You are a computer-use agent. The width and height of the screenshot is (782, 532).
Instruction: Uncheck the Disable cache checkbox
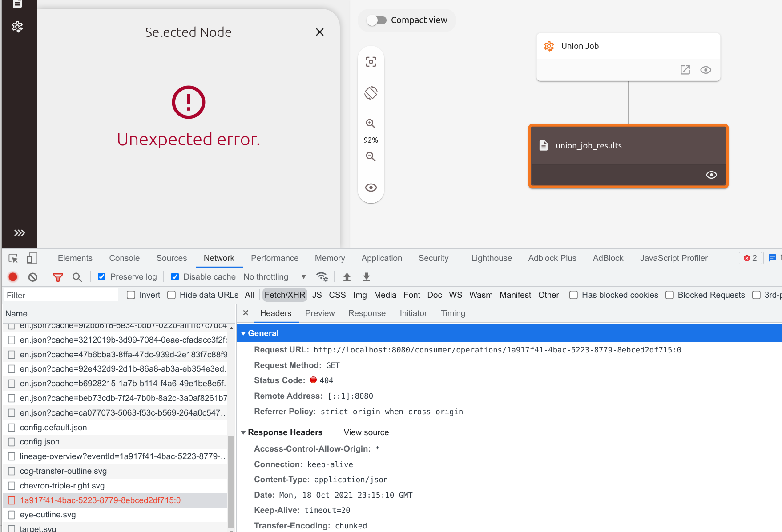click(175, 276)
